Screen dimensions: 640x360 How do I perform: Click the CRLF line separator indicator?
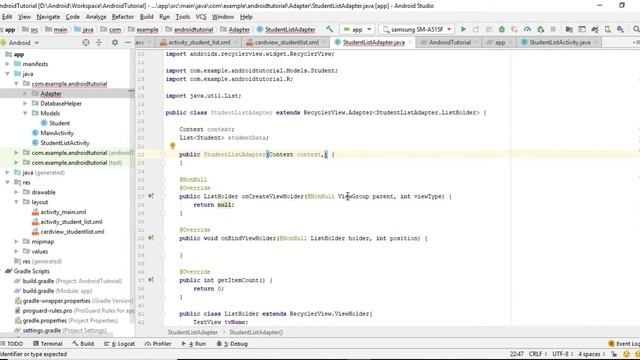(x=537, y=354)
